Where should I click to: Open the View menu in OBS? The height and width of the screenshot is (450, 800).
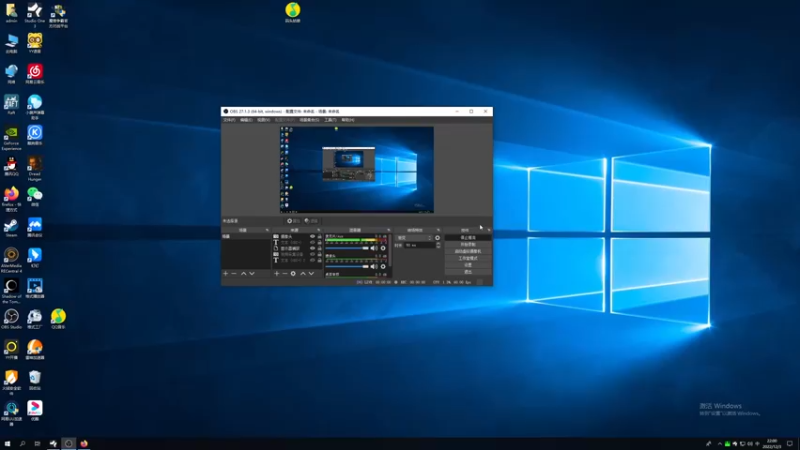click(263, 120)
